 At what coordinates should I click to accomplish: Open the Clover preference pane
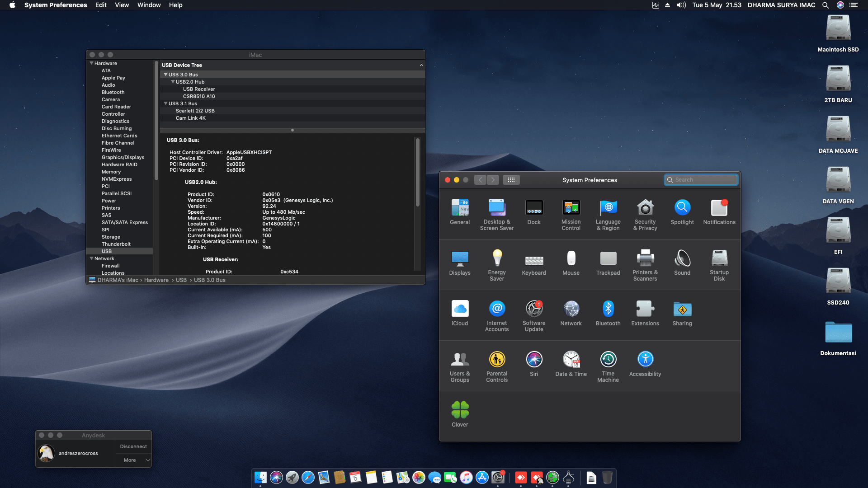tap(460, 414)
